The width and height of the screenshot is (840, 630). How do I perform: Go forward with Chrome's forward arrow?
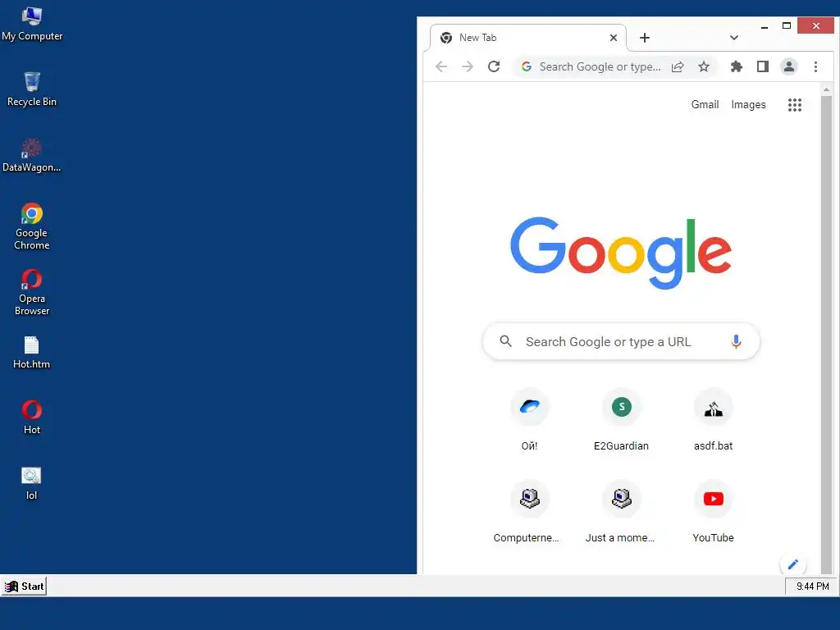pyautogui.click(x=468, y=66)
